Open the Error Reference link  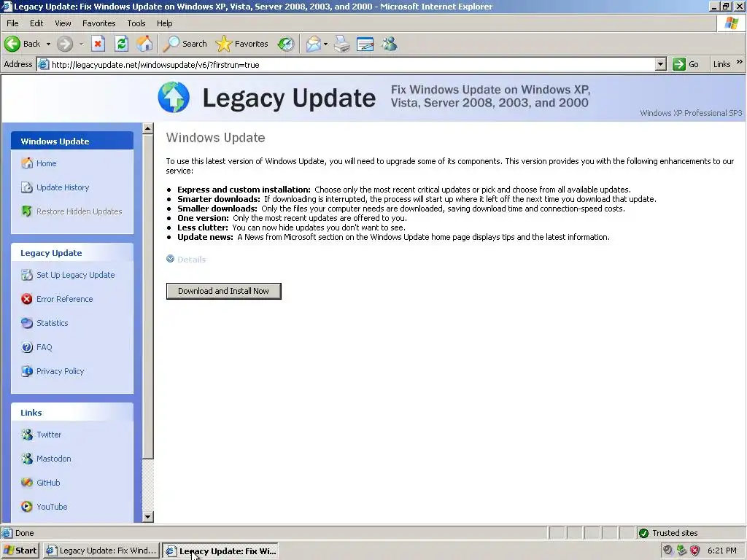[x=65, y=299]
